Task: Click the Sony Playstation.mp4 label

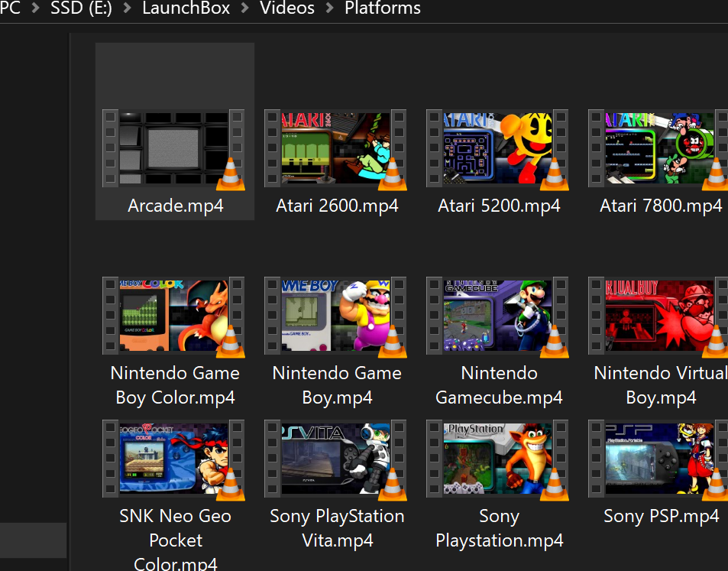Action: [x=499, y=528]
